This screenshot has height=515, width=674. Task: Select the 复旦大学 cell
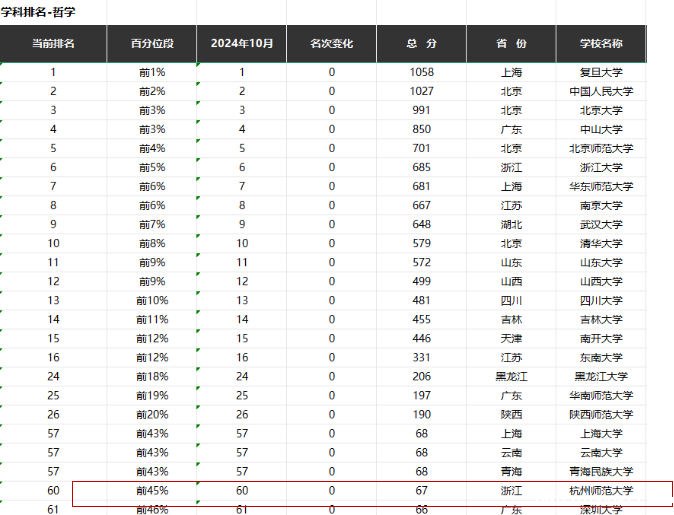[601, 72]
